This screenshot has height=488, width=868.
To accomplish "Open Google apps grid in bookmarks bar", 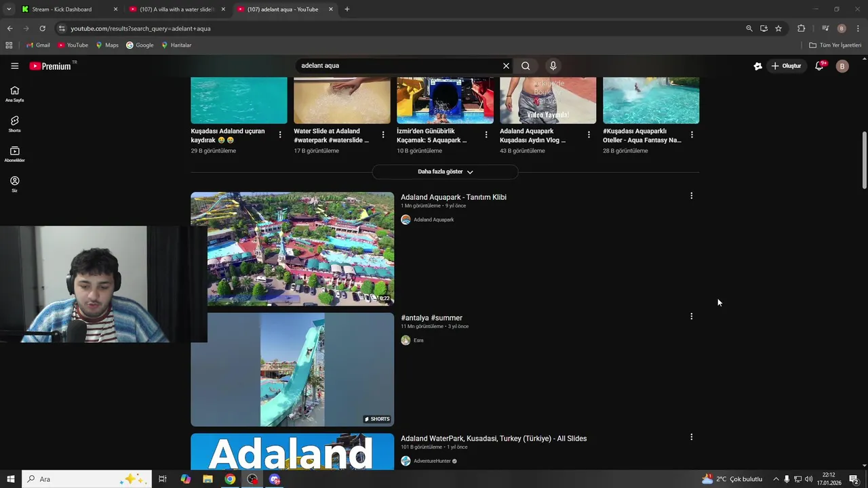I will coord(9,45).
